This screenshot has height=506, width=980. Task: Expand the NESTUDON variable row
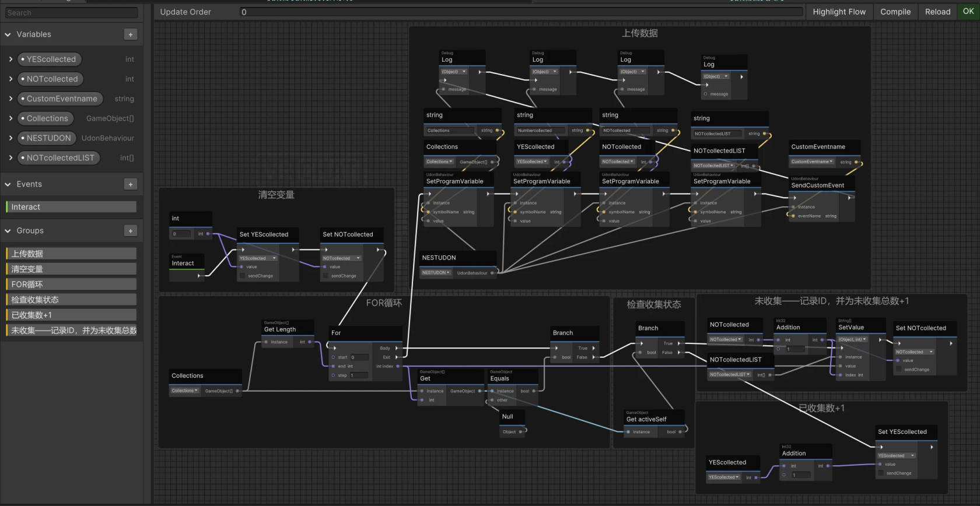(10, 138)
